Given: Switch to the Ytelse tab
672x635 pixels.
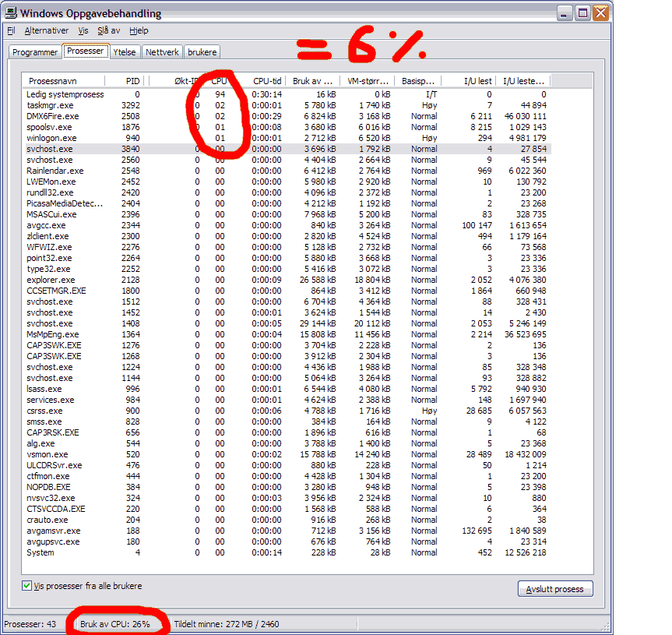Looking at the screenshot, I should point(125,52).
